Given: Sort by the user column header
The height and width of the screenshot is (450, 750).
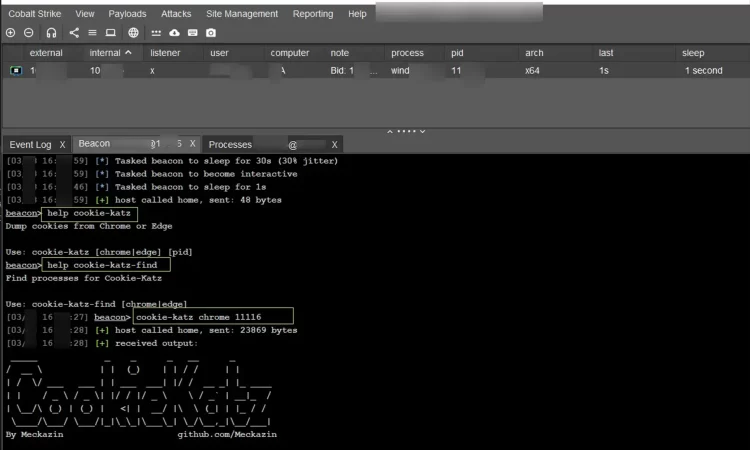Looking at the screenshot, I should click(220, 53).
